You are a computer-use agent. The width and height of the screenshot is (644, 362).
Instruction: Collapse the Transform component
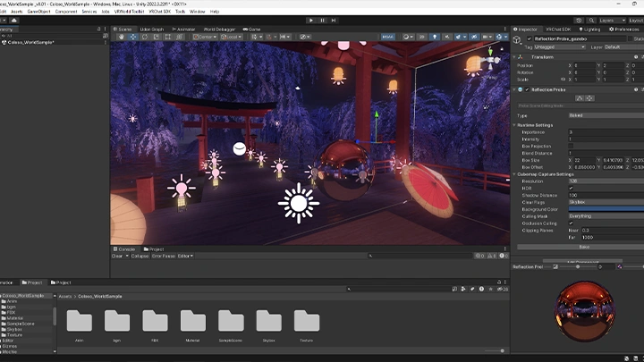click(514, 57)
